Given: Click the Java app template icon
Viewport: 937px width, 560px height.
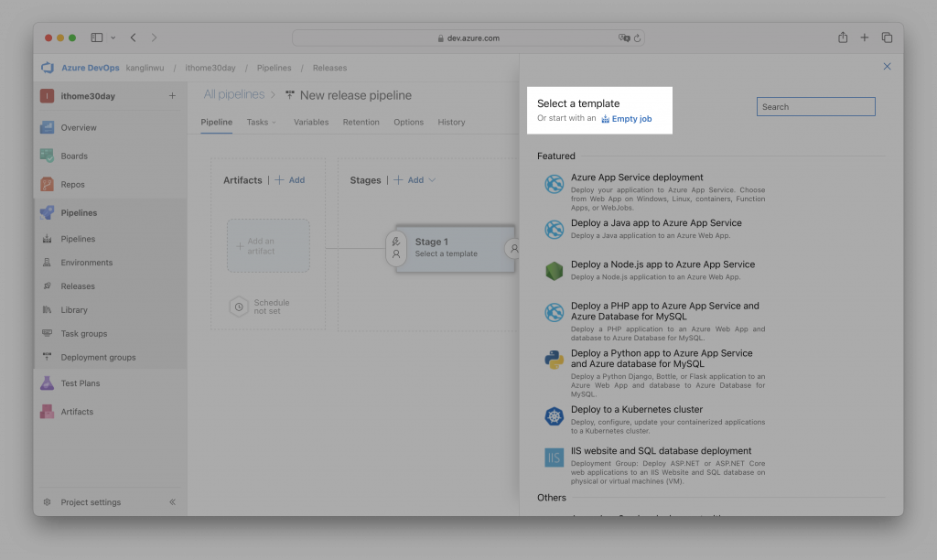Looking at the screenshot, I should 554,230.
